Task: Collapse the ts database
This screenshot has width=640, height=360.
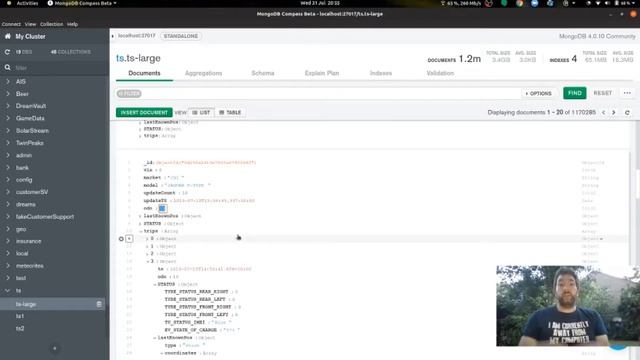Action: (8, 290)
